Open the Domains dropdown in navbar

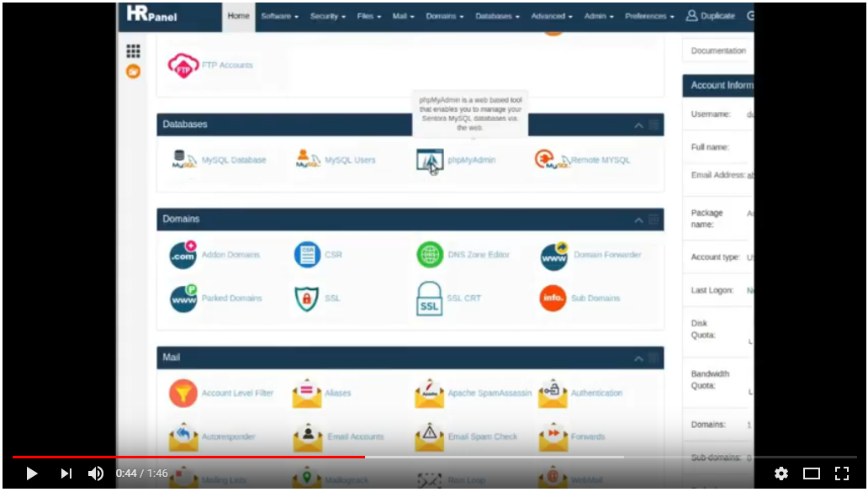pyautogui.click(x=445, y=16)
